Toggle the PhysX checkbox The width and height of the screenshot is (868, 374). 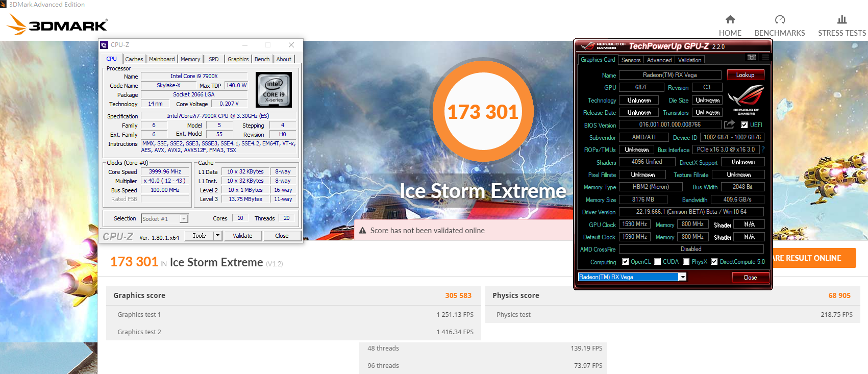click(686, 262)
